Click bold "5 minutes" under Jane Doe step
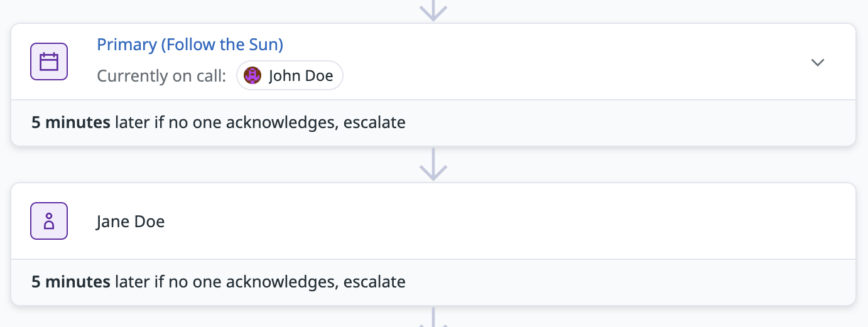This screenshot has height=327, width=868. click(x=71, y=282)
